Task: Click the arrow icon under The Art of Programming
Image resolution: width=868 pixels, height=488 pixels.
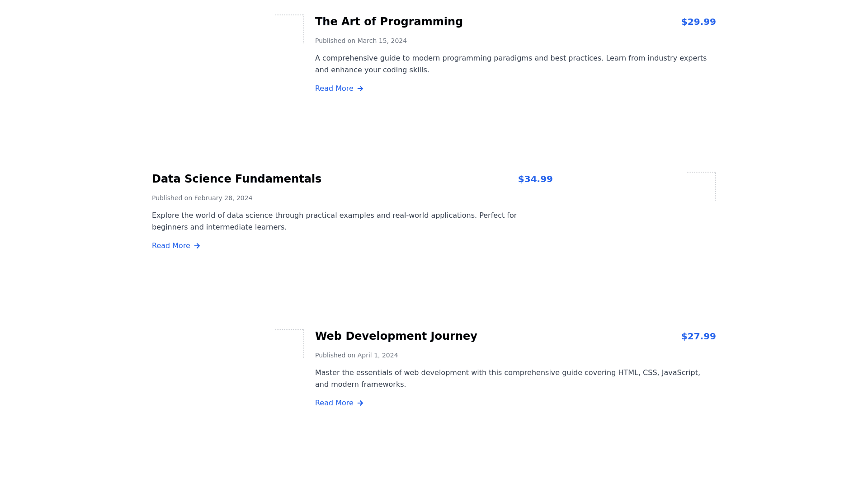Action: [360, 89]
